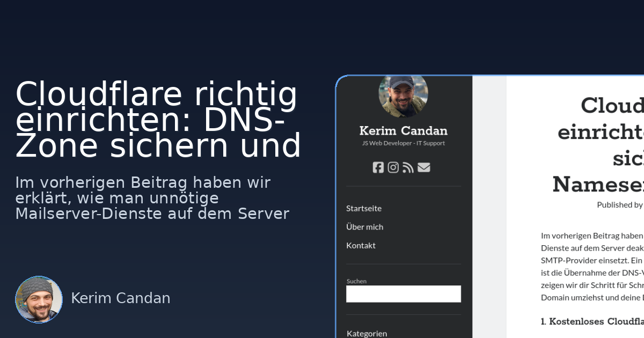
Task: Click the heading 1. Kostenloses Cloudflare
Action: pos(590,321)
